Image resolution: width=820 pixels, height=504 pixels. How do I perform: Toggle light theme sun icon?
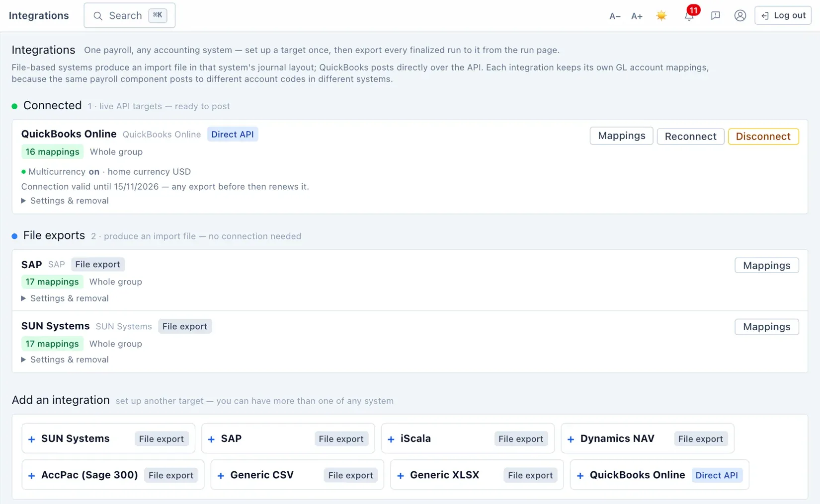click(x=661, y=15)
